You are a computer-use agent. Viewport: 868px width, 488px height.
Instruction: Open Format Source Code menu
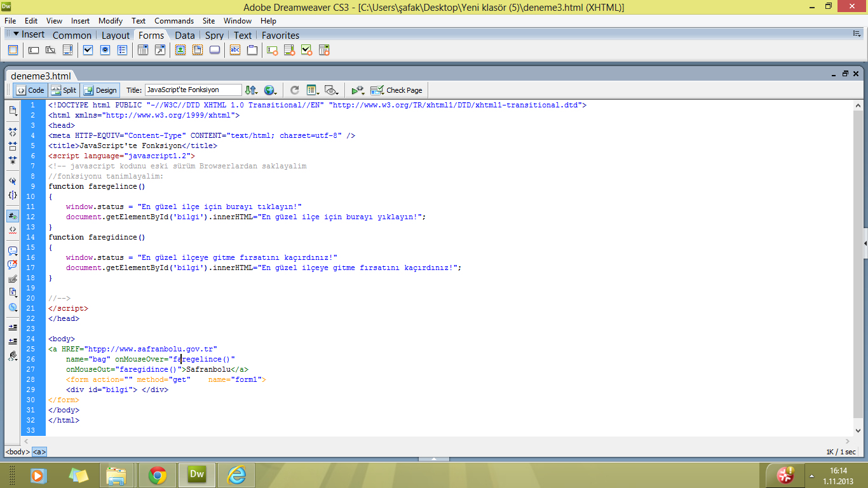13,356
